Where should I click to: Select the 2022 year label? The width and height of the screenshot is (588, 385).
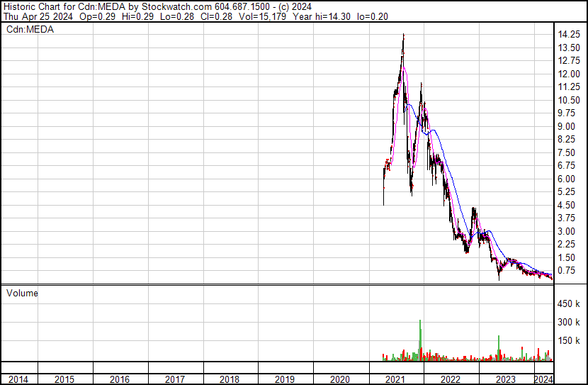point(450,379)
